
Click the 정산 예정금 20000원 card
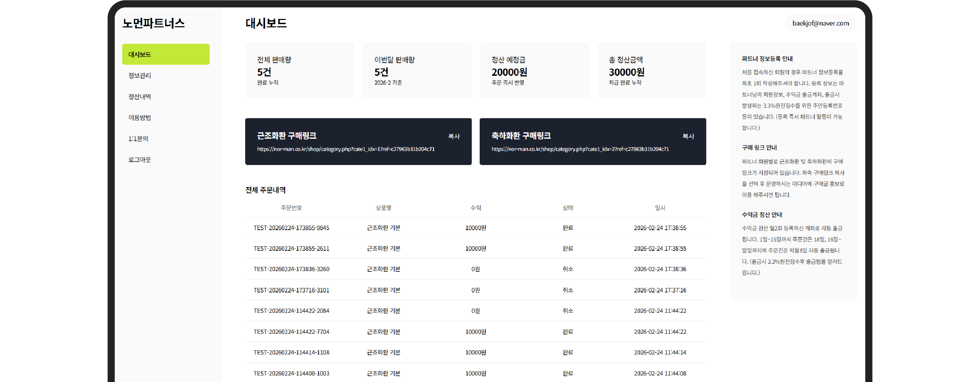coord(534,70)
